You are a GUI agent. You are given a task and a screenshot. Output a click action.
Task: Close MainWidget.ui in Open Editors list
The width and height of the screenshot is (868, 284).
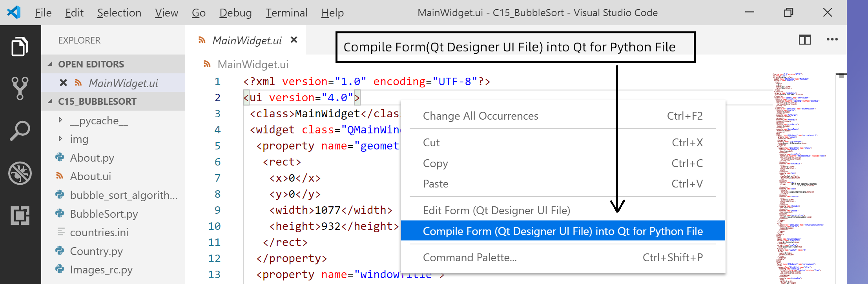[x=63, y=82]
